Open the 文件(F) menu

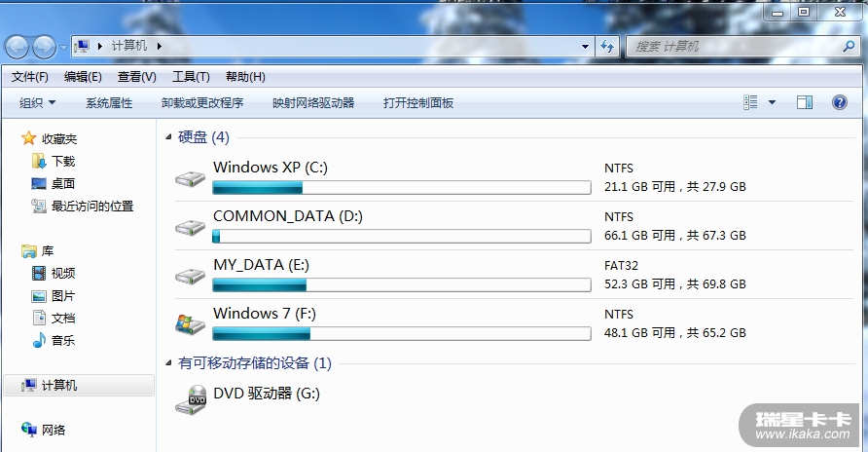pyautogui.click(x=30, y=77)
